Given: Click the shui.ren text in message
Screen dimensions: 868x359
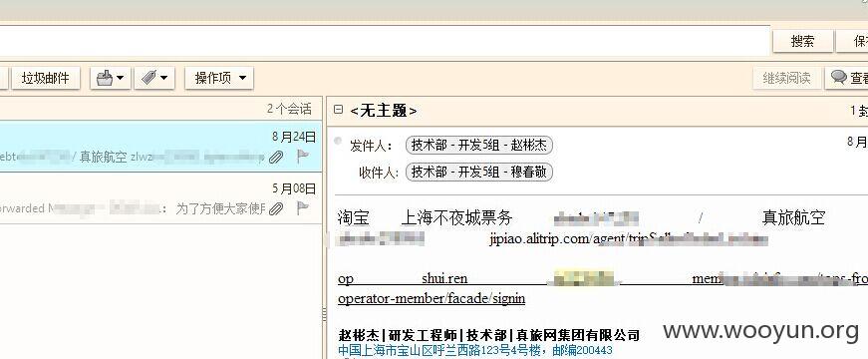Looking at the screenshot, I should [x=444, y=278].
